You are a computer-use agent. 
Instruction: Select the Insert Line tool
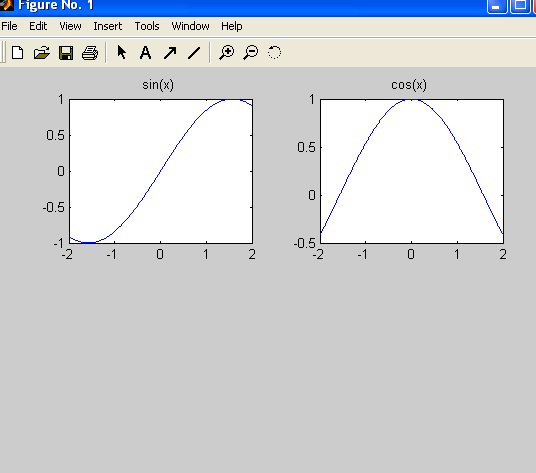tap(194, 53)
